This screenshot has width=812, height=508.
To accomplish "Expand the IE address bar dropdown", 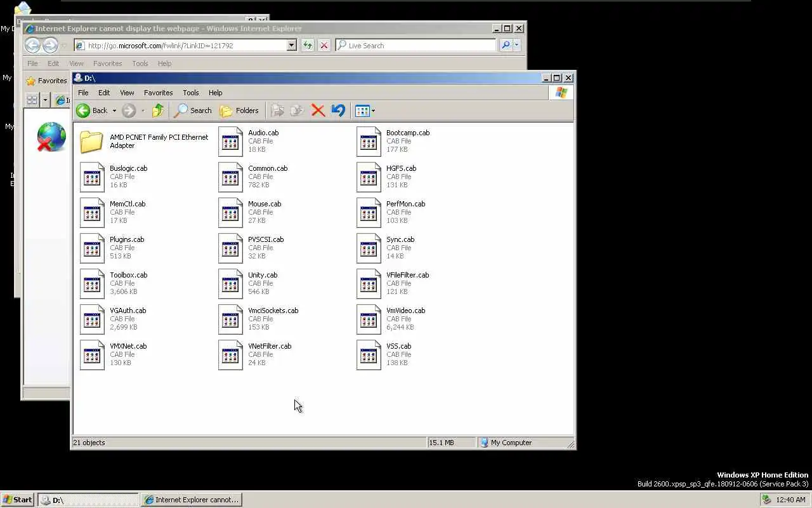I will coord(291,45).
